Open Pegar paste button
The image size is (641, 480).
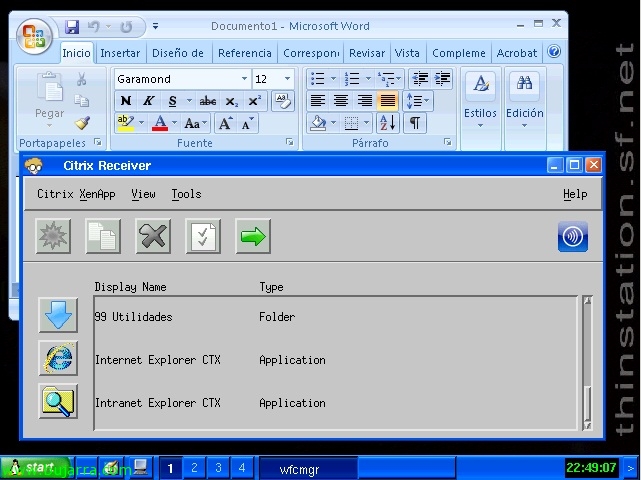pyautogui.click(x=50, y=100)
